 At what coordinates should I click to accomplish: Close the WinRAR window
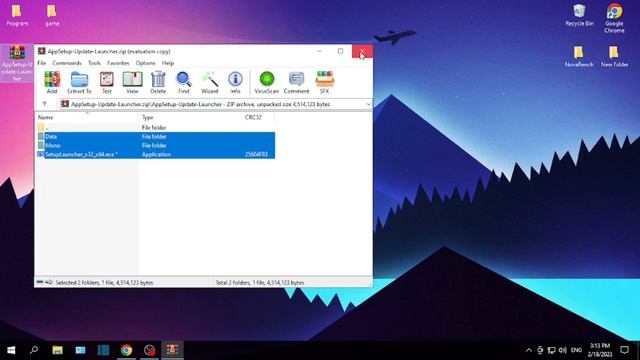pos(362,51)
